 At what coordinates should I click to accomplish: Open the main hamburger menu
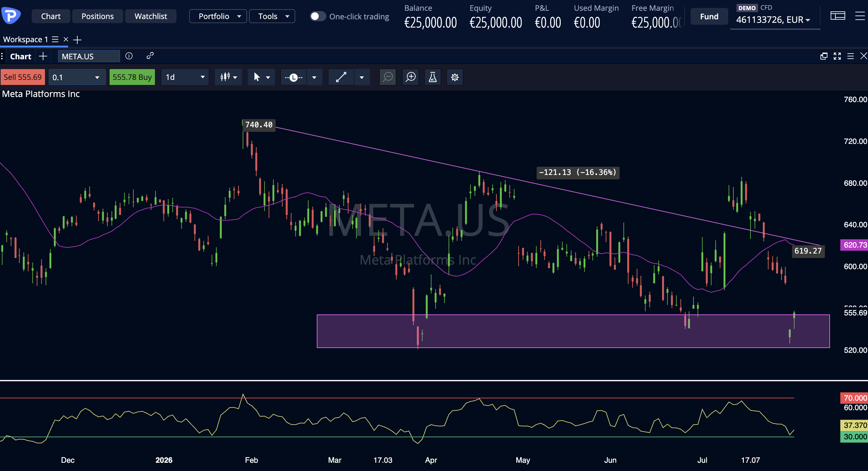pyautogui.click(x=860, y=16)
